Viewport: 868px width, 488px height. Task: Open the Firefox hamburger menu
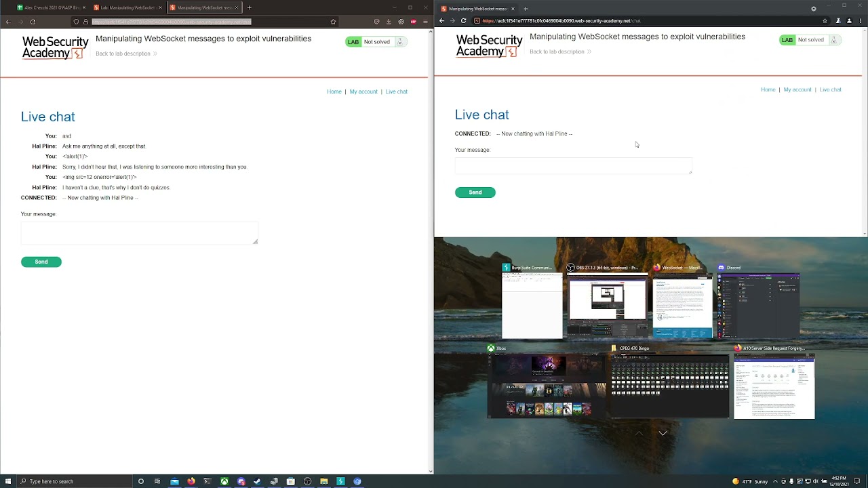[425, 22]
